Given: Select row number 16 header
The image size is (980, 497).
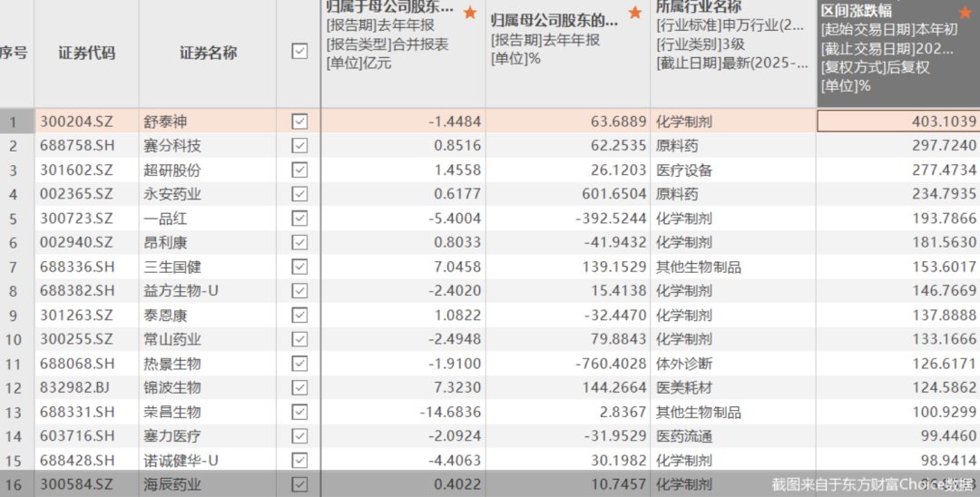Looking at the screenshot, I should [x=14, y=484].
